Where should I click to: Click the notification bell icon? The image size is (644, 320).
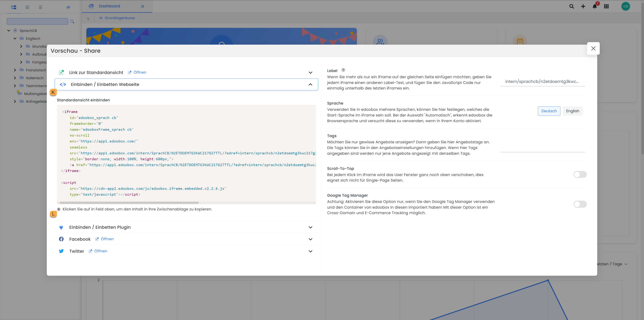[x=595, y=7]
